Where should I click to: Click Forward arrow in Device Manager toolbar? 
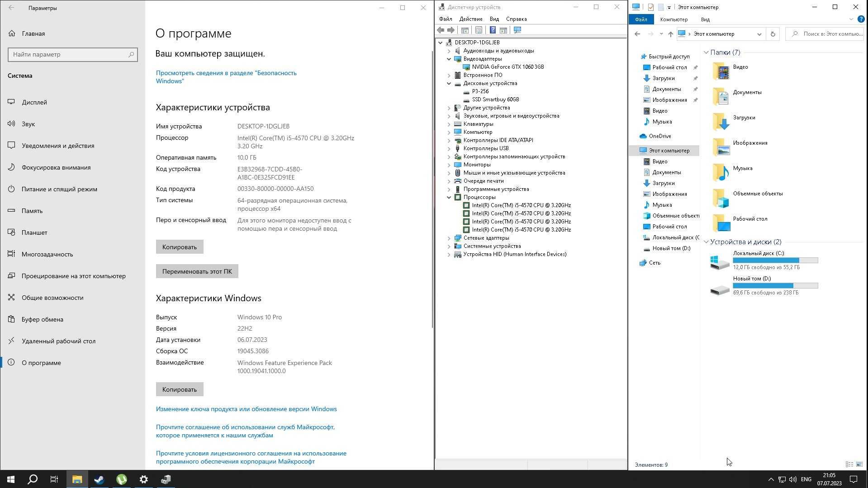coord(451,30)
